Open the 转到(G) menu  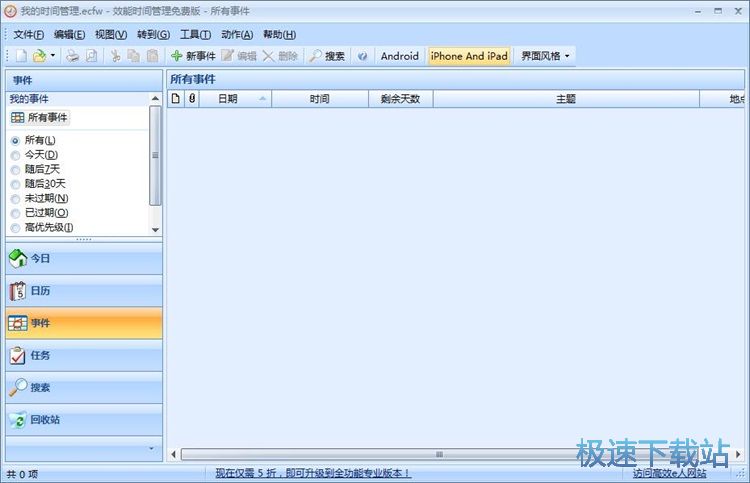click(153, 34)
